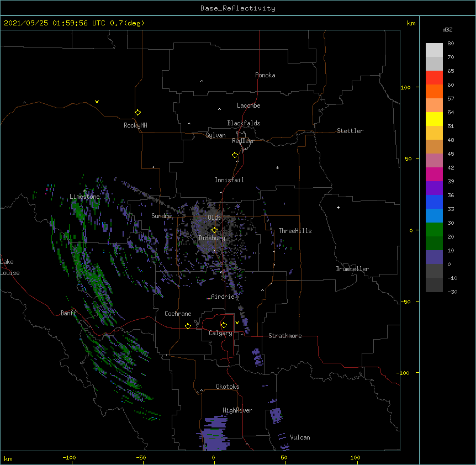Screen dimensions: 476x465
Task: Click the Cochrane city label
Action: (x=178, y=314)
